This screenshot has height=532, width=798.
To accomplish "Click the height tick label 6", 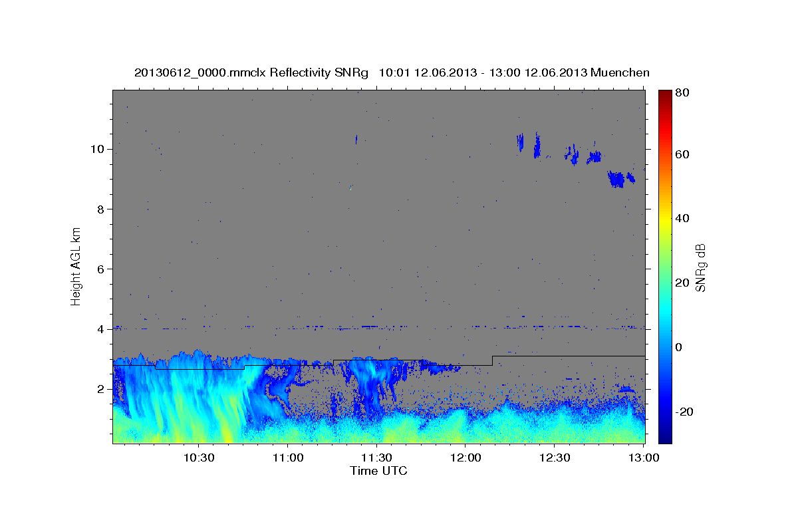I will 101,269.
